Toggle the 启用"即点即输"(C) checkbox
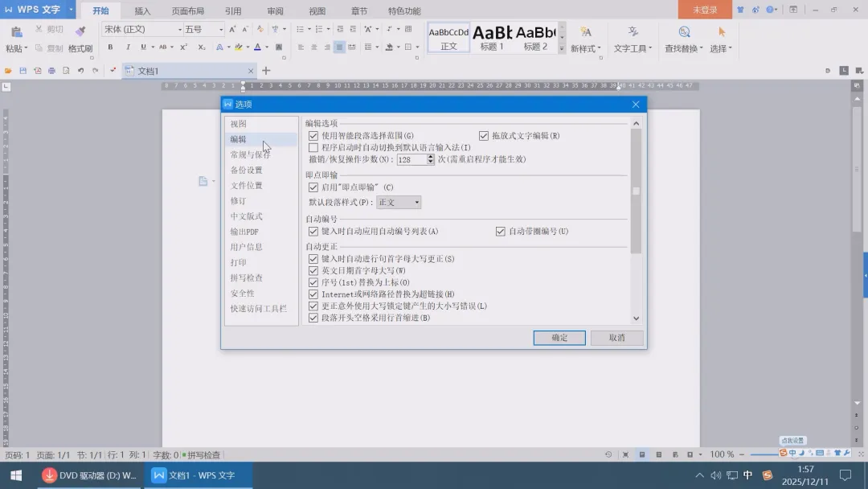The height and width of the screenshot is (489, 868). (x=313, y=187)
